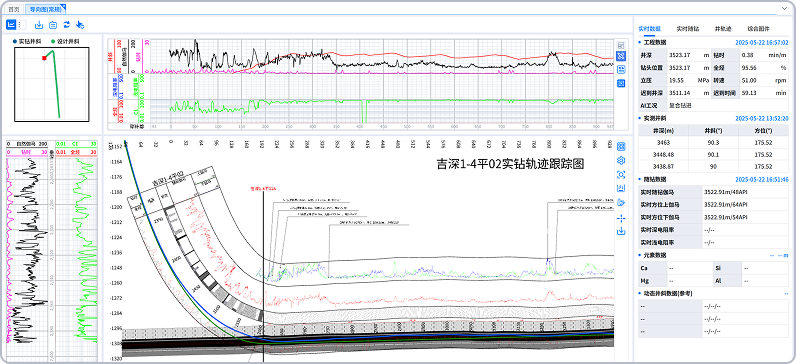Image resolution: width=796 pixels, height=364 pixels.
Task: Click the 实时方位下伽马 value 3522.91m/54API
Action: [727, 217]
